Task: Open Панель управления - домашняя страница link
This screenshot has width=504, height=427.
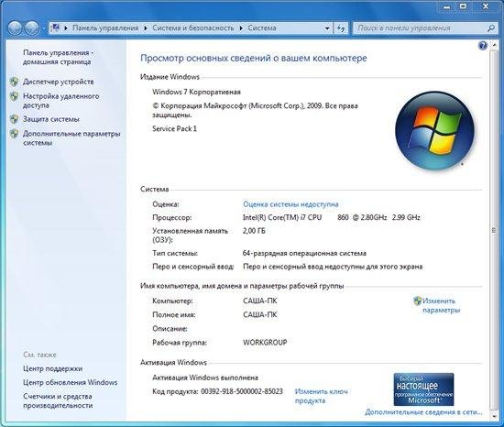Action: pos(58,57)
